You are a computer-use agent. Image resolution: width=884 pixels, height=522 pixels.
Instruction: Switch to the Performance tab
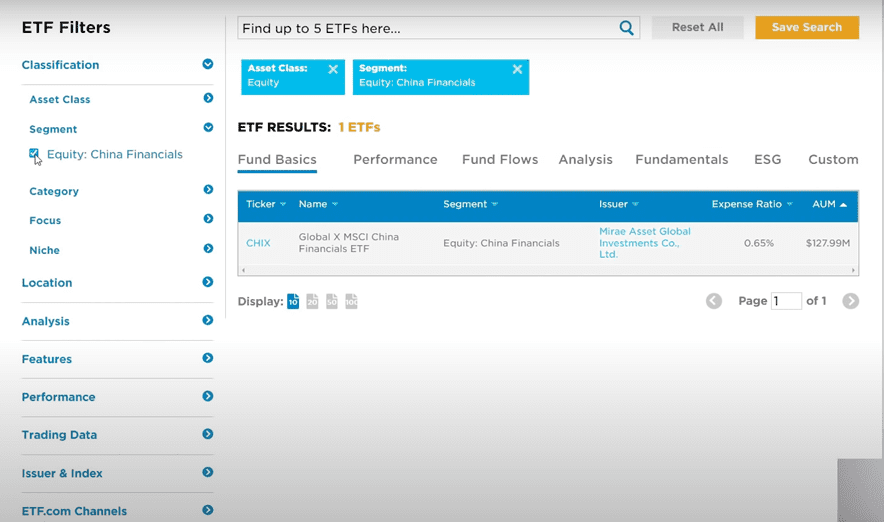point(395,159)
